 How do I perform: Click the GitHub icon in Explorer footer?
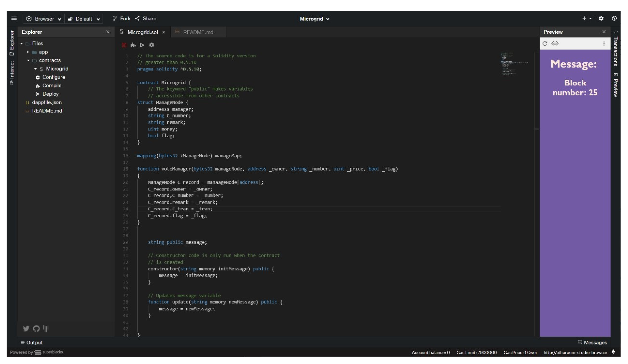pyautogui.click(x=36, y=329)
